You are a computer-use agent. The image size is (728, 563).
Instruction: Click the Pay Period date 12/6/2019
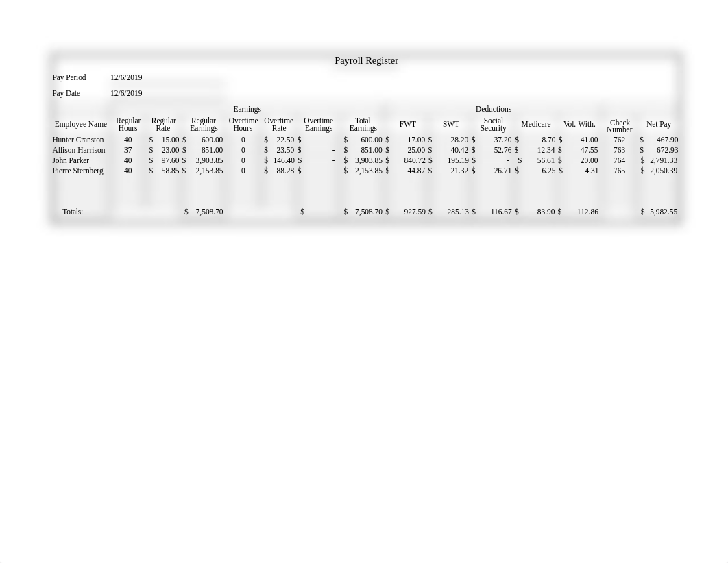pyautogui.click(x=126, y=77)
